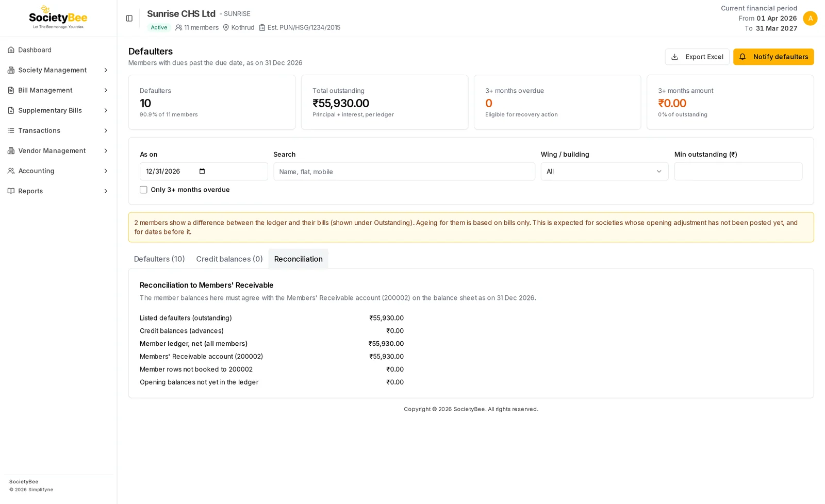Focus the Search name, flat, mobile field
Screen dimensions: 825x504
[x=404, y=172]
